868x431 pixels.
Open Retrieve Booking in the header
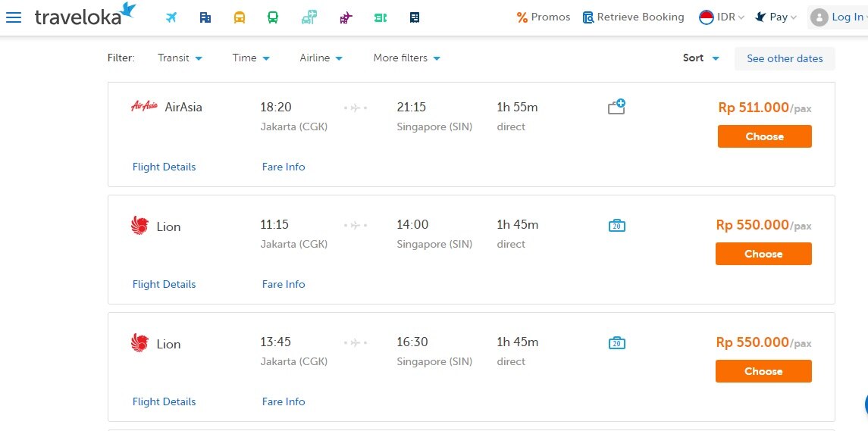[633, 17]
